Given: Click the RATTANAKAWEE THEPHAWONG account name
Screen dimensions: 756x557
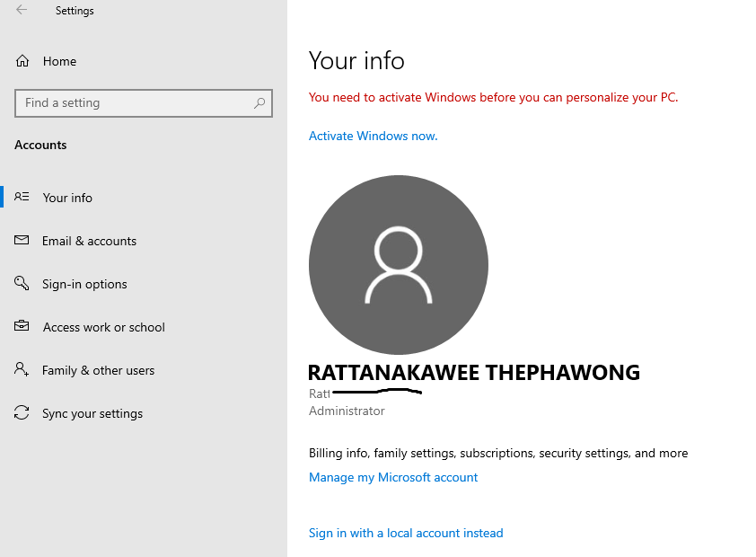Looking at the screenshot, I should [x=474, y=372].
